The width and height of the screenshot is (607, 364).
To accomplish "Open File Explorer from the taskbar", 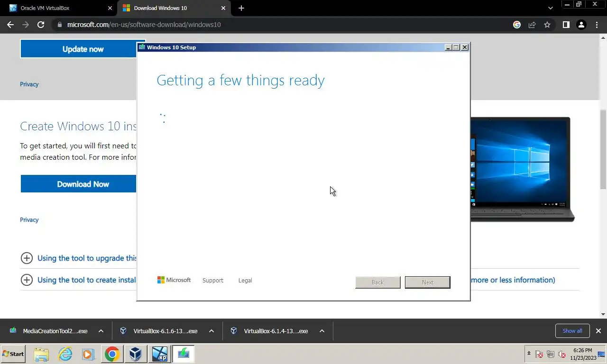I will coord(41,354).
